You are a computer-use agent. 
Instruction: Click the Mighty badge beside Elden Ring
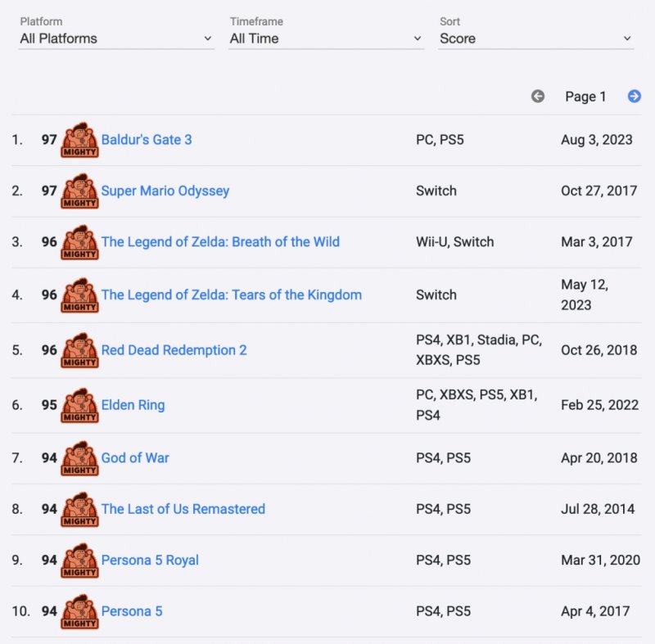[79, 405]
